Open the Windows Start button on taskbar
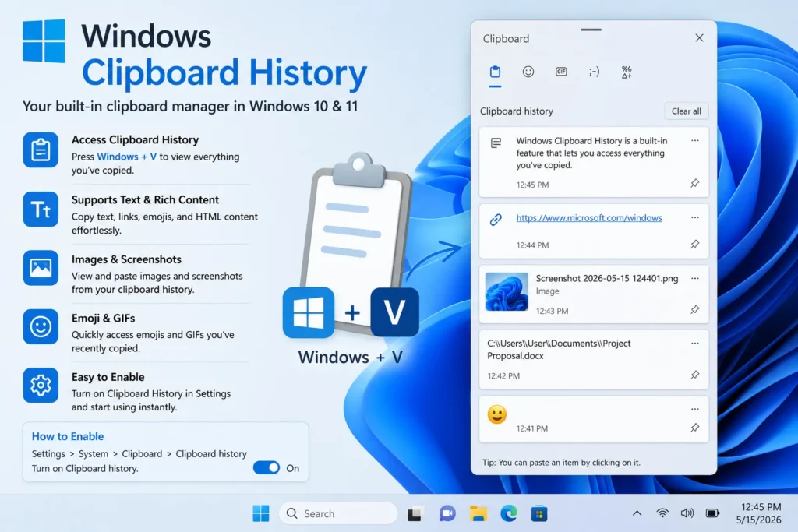 click(x=261, y=513)
